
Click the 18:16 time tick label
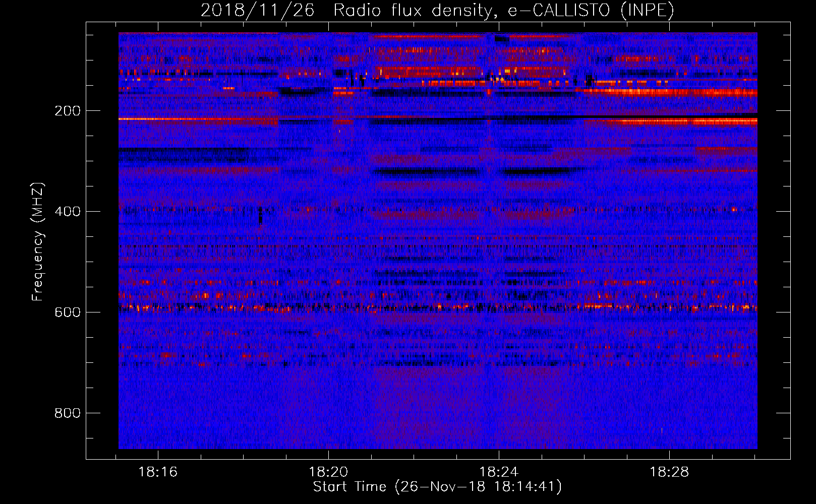coord(158,472)
